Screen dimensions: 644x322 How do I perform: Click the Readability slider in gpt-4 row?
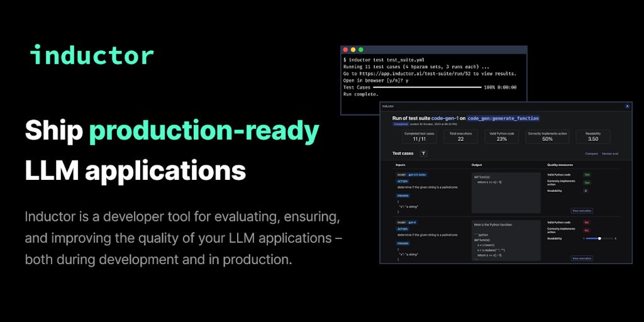[x=599, y=238]
